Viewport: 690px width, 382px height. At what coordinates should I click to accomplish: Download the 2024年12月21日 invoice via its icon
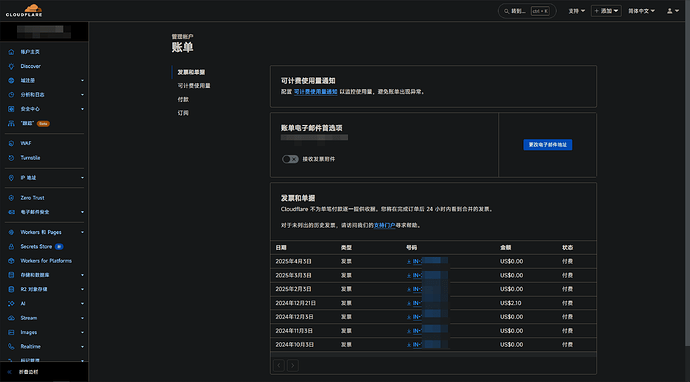tap(409, 303)
